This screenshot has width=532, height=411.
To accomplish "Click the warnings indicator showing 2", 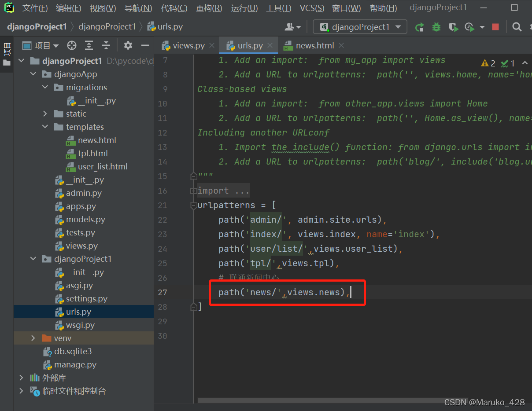I will pyautogui.click(x=488, y=63).
